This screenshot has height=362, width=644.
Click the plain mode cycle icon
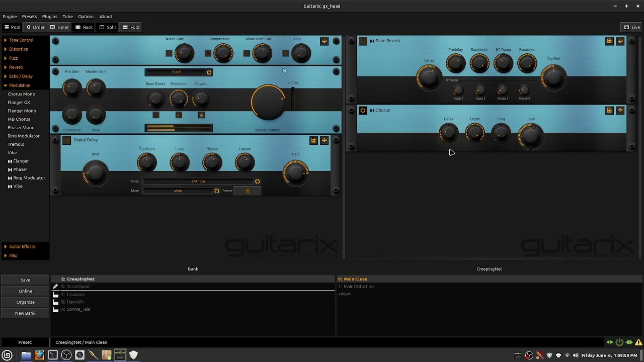(x=217, y=191)
